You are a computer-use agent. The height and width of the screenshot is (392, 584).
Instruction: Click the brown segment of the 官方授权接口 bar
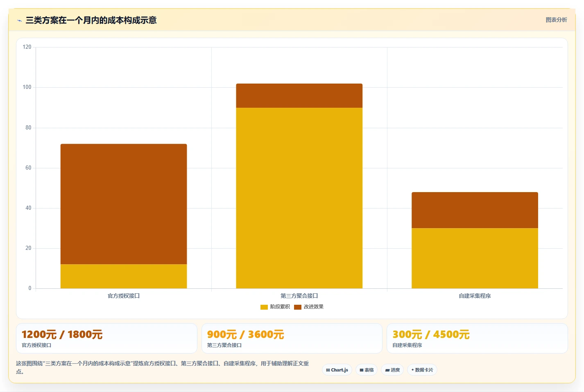tap(124, 204)
